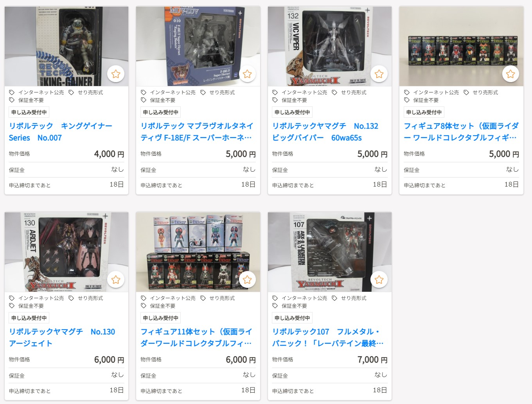Toggle favorite star on Super Hornet F-18E/F listing

click(x=247, y=74)
